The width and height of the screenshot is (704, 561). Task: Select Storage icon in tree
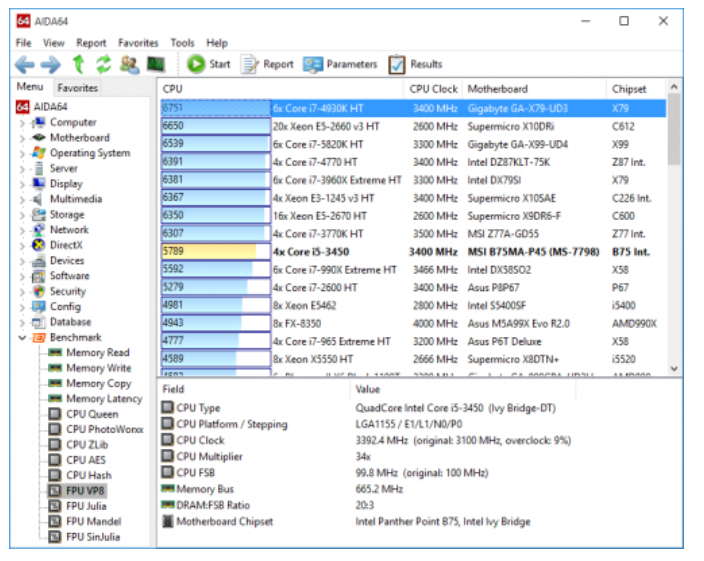[39, 215]
